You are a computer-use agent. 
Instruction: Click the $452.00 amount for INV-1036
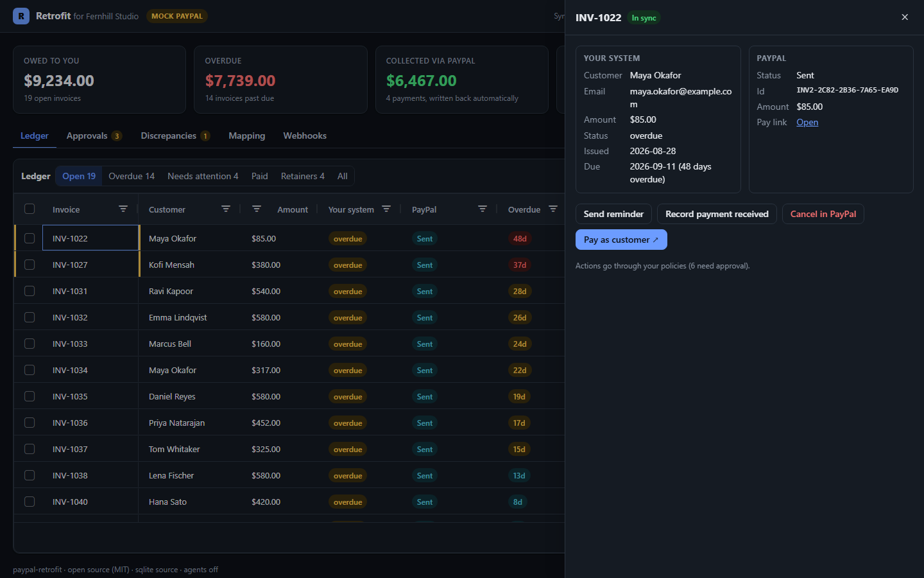point(266,423)
